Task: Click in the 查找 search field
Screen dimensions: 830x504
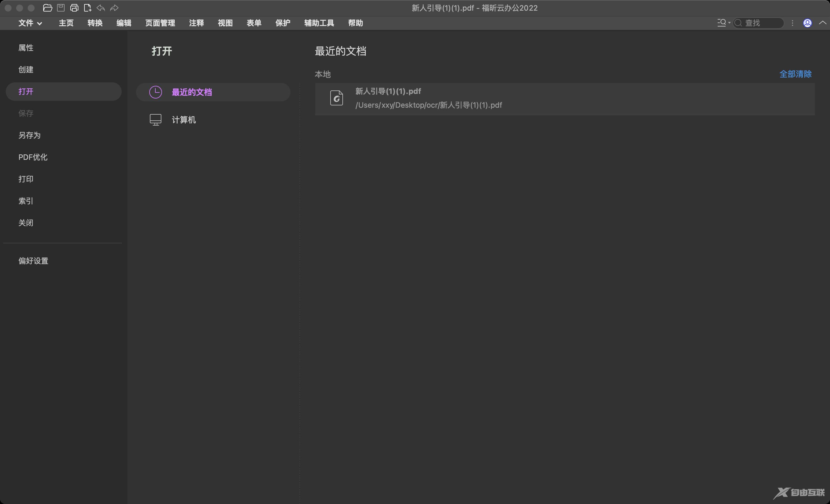Action: (759, 23)
